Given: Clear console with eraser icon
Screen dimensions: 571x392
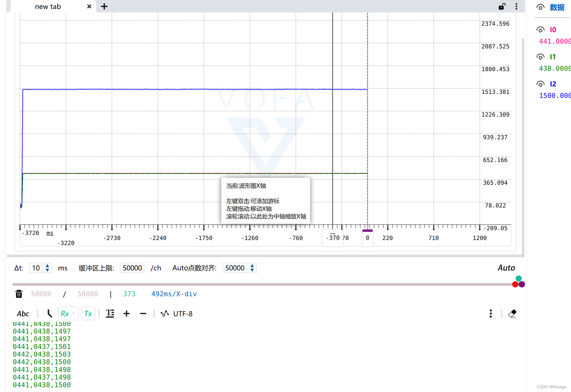Looking at the screenshot, I should pos(512,314).
